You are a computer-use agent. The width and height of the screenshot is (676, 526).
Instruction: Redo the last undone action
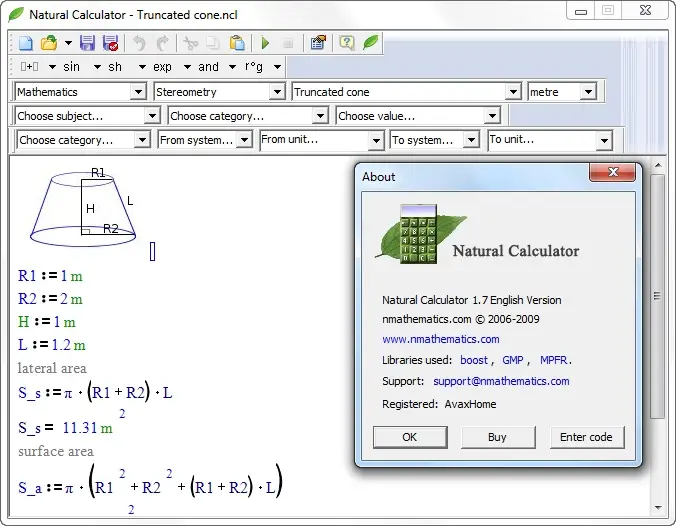pyautogui.click(x=163, y=43)
